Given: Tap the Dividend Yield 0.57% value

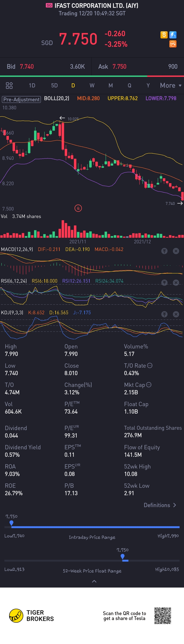Looking at the screenshot, I should point(12,455).
